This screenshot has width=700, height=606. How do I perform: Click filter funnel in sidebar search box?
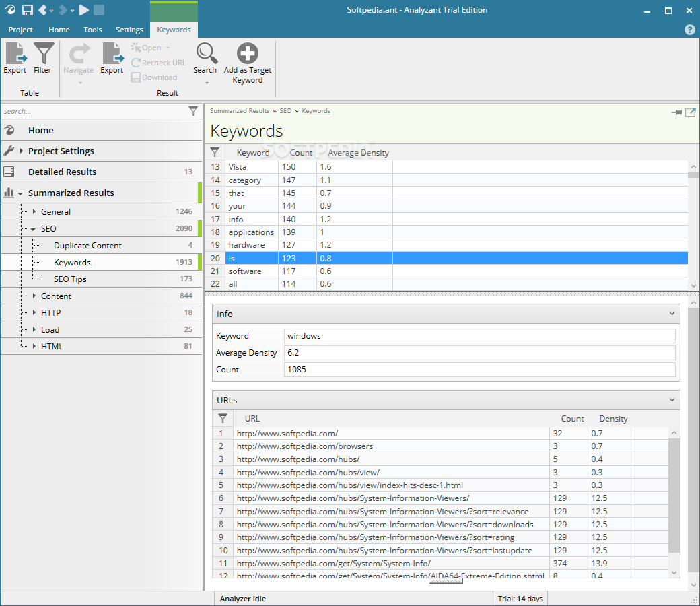(193, 111)
